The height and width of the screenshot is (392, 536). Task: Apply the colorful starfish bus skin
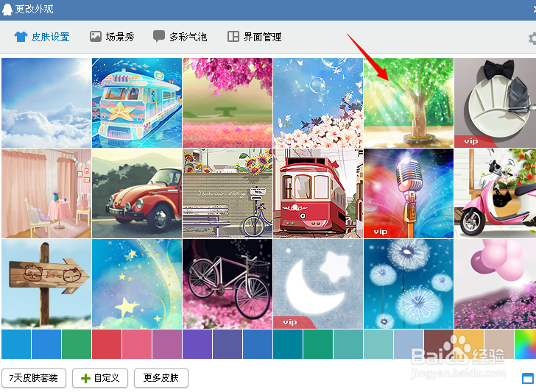coord(137,103)
